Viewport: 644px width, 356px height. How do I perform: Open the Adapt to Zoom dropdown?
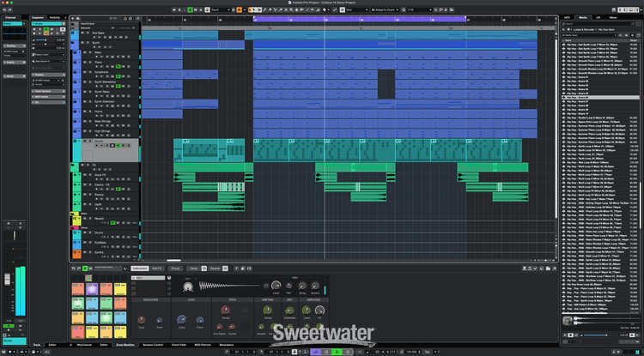click(380, 9)
